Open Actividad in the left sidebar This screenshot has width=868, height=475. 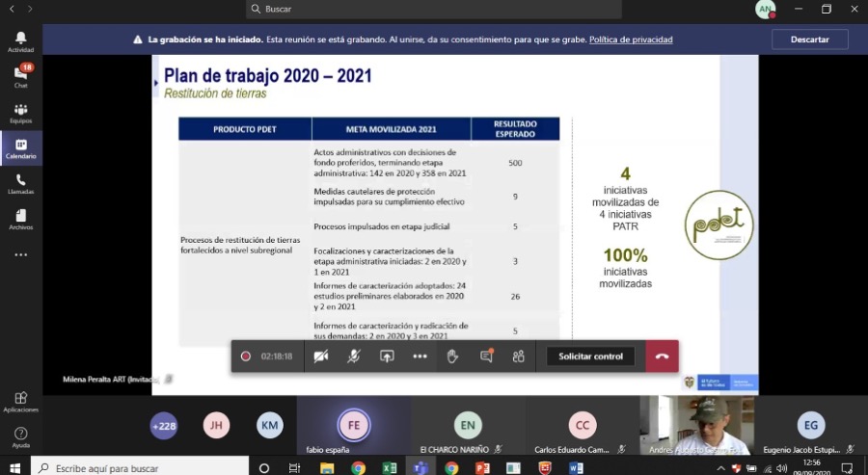coord(20,41)
